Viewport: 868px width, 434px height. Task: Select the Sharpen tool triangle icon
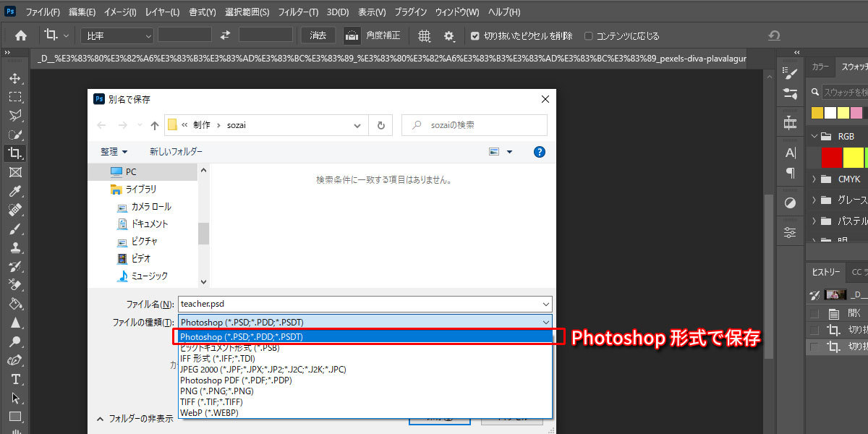click(x=14, y=323)
